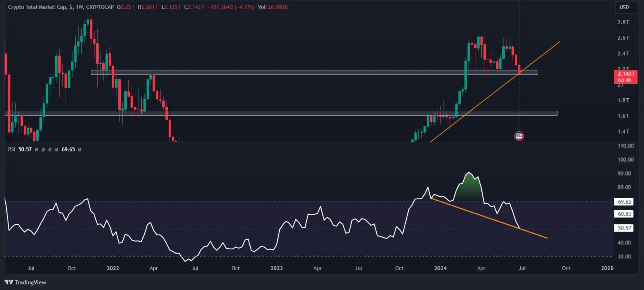
Task: Click the TradingView logo
Action: [x=25, y=282]
